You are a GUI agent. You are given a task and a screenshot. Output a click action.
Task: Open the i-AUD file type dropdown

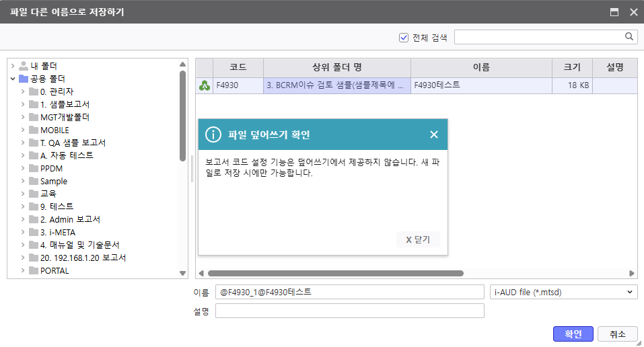pos(563,292)
